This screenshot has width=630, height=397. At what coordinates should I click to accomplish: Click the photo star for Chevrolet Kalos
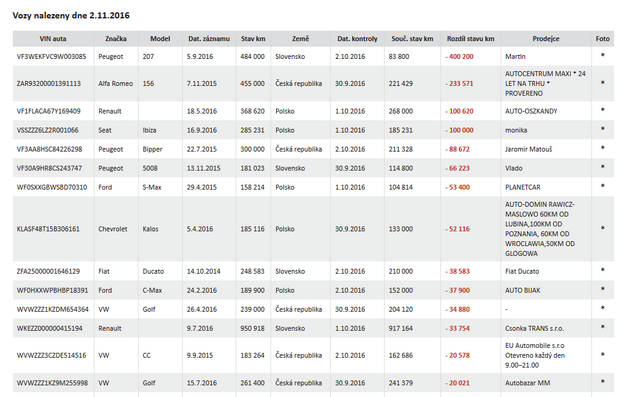(602, 228)
